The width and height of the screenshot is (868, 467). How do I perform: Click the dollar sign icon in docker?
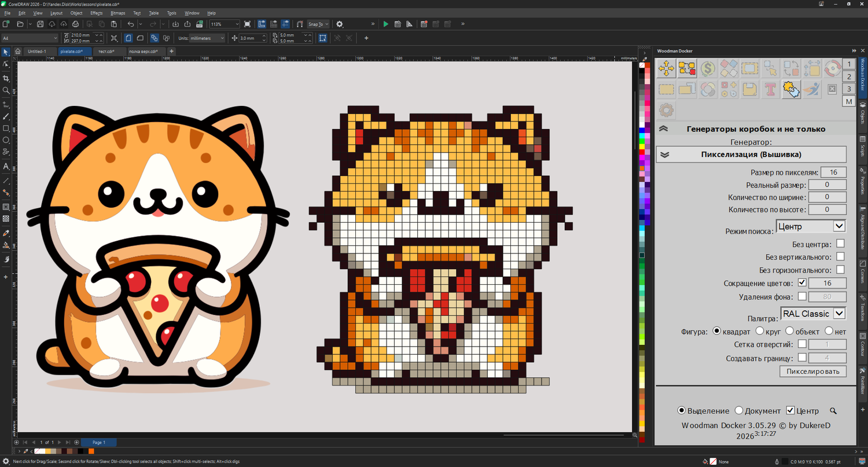point(707,69)
